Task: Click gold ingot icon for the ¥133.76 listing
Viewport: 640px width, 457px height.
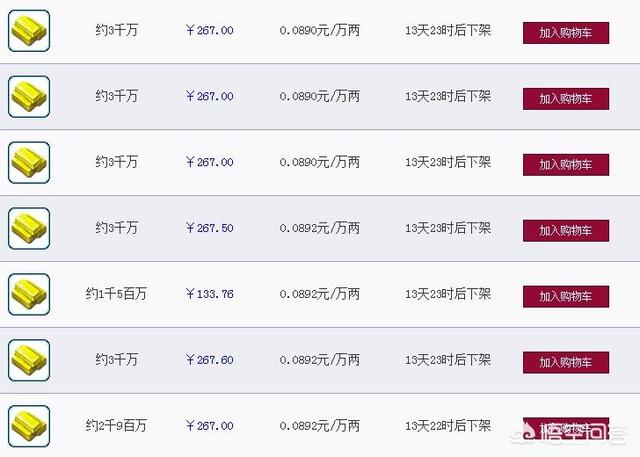Action: point(29,295)
